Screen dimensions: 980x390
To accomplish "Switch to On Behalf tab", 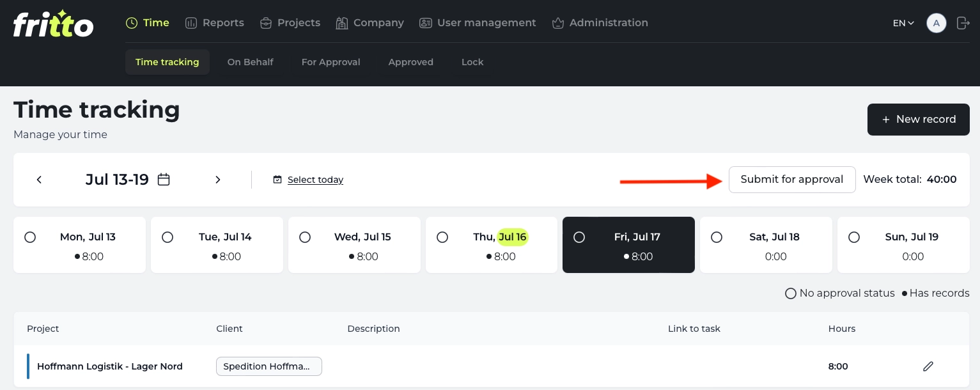I will click(x=251, y=62).
